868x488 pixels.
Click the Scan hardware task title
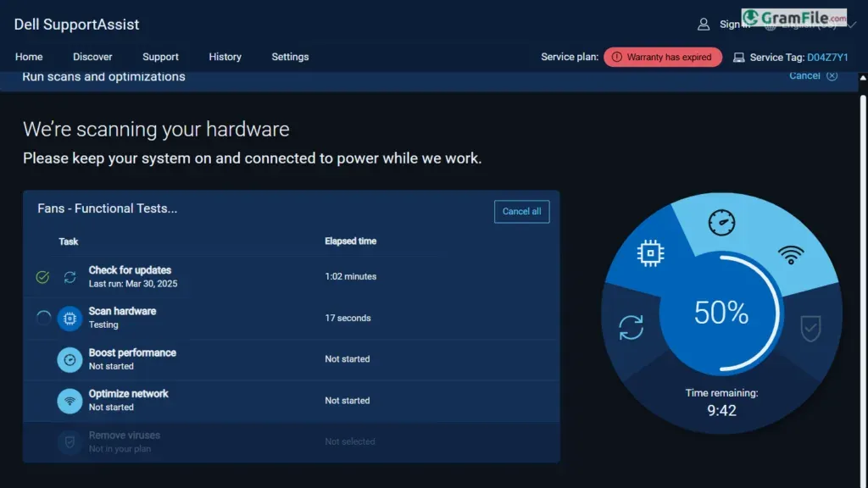[x=122, y=311]
